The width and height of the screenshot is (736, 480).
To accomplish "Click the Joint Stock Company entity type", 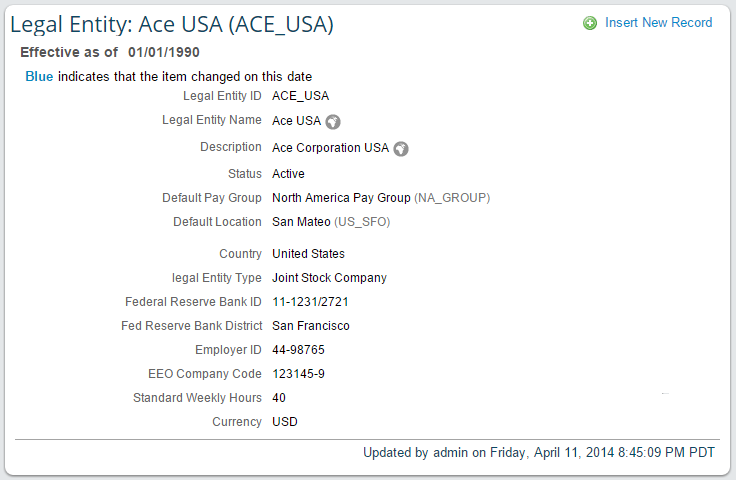I will (x=329, y=278).
